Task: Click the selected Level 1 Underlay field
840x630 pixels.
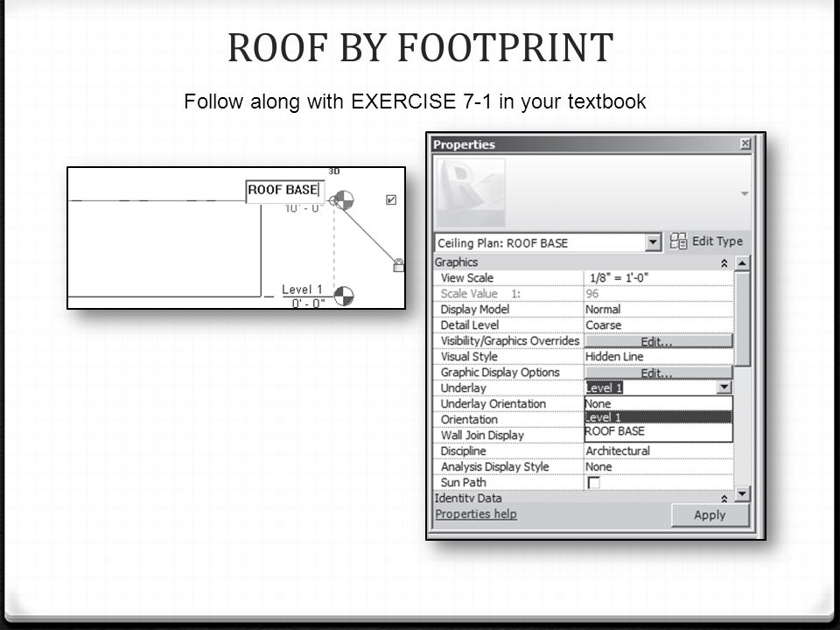Action: [x=650, y=388]
